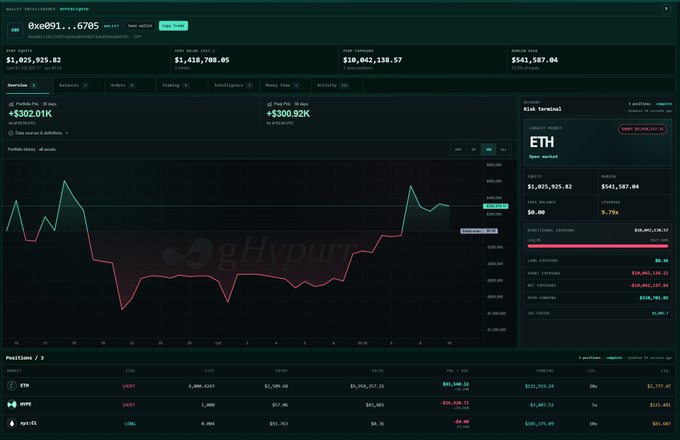Click the Perp PnL chart icon
The height and width of the screenshot is (440, 680).
tap(269, 104)
